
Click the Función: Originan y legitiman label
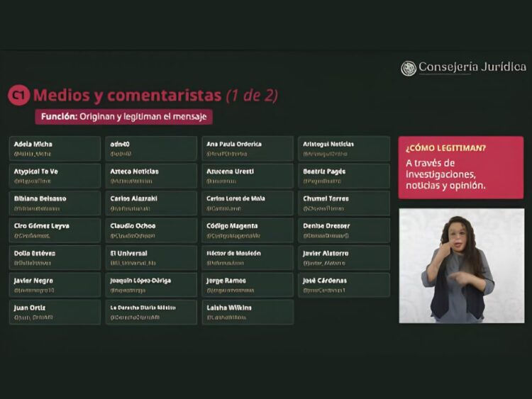coord(124,117)
